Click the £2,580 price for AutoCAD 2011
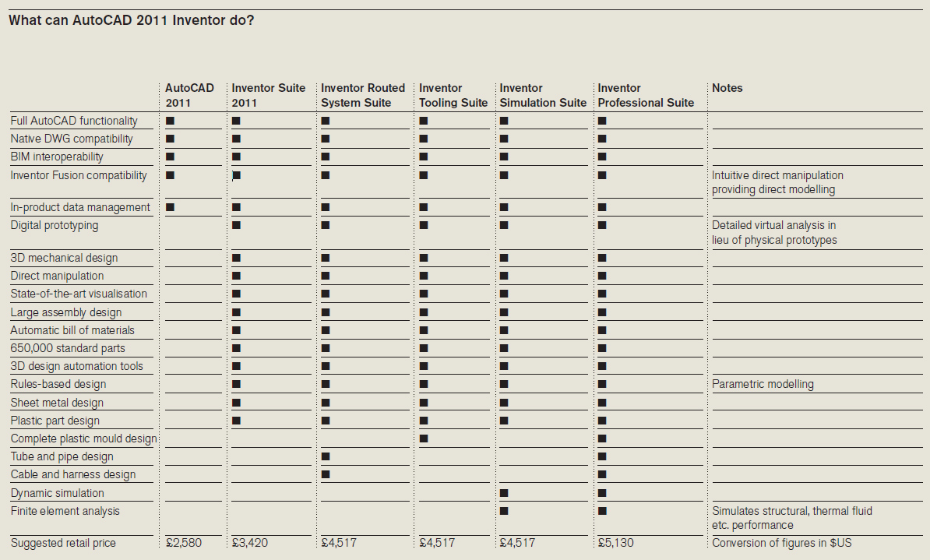This screenshot has height=560, width=930. [x=183, y=542]
